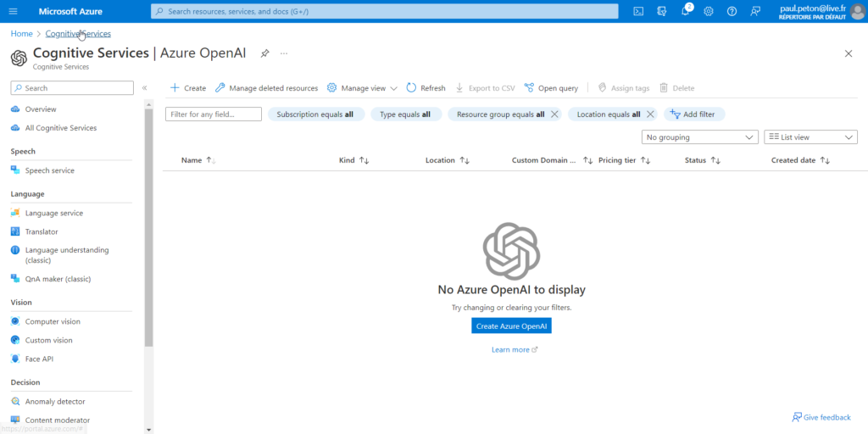Screen dimensions: 868x434
Task: Open the List view dropdown
Action: point(810,136)
